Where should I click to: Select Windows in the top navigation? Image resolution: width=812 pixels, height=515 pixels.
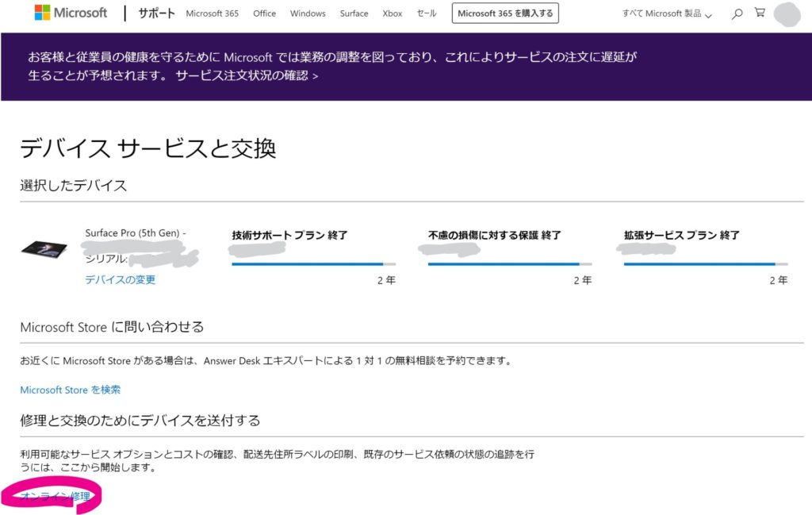tap(307, 13)
